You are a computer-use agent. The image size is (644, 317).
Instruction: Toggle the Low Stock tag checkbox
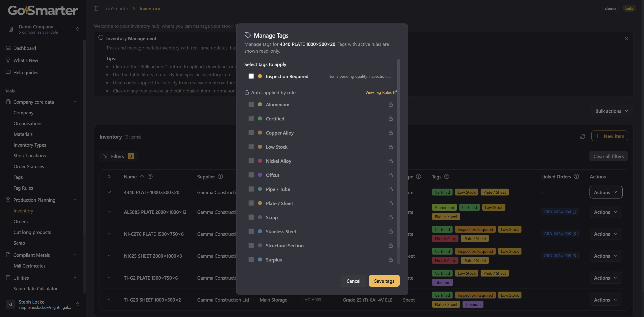251,147
